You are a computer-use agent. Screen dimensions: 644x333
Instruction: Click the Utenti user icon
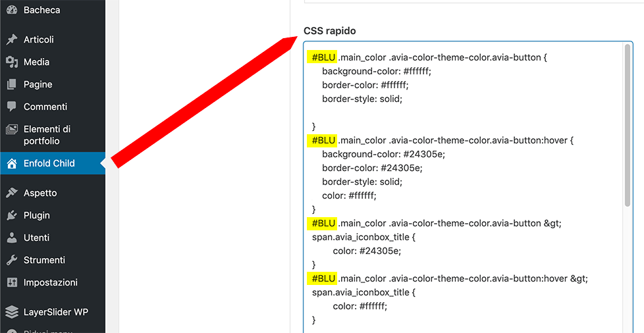12,238
